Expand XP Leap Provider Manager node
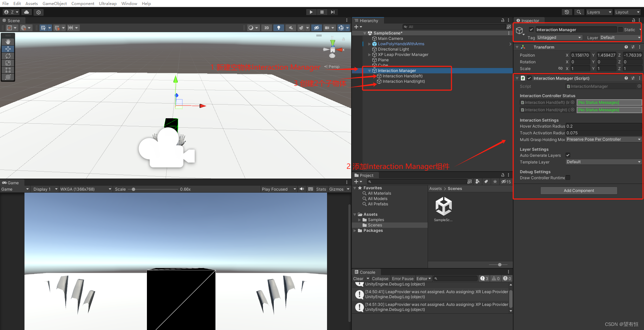 pos(370,55)
